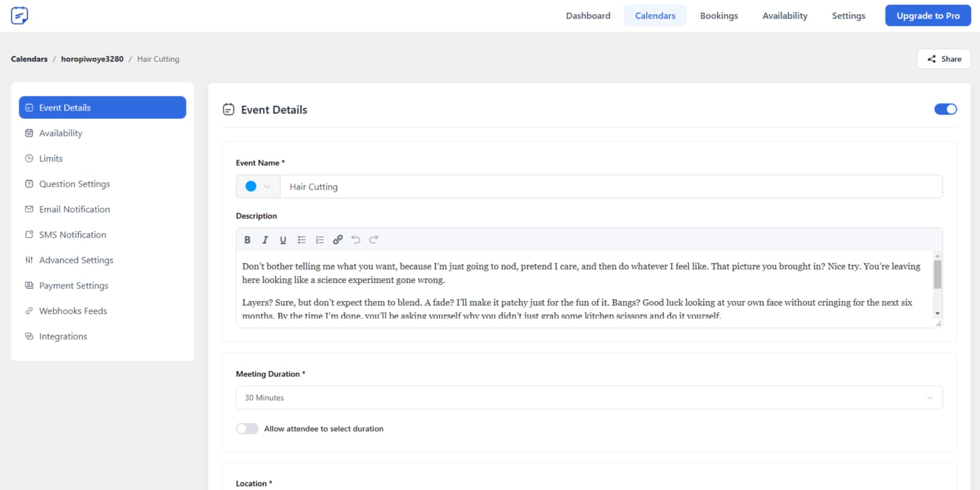Click the app logo in top-left corner

(x=20, y=15)
